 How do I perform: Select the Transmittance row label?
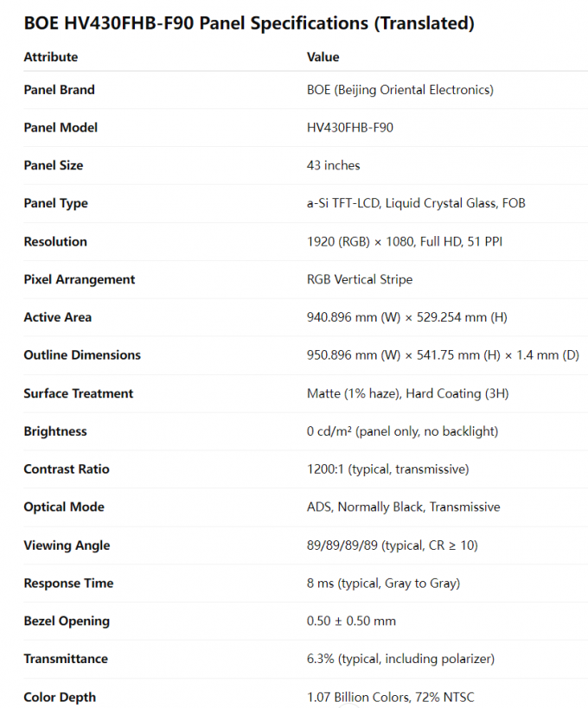pyautogui.click(x=66, y=659)
